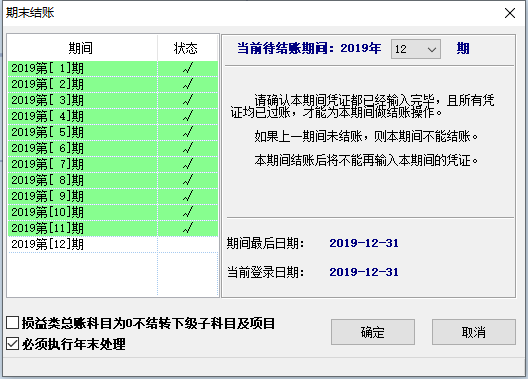Click the 当前登录日期 value 2019-12-31
Image resolution: width=528 pixels, height=379 pixels.
pyautogui.click(x=364, y=272)
